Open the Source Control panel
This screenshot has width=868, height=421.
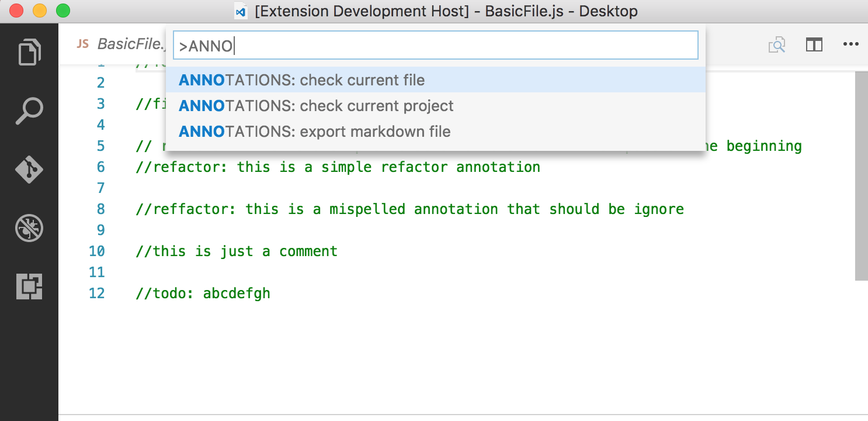coord(29,170)
